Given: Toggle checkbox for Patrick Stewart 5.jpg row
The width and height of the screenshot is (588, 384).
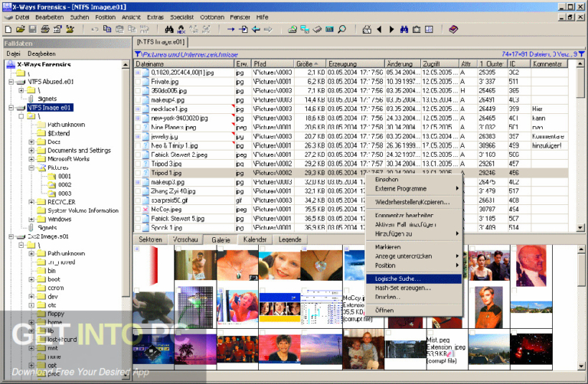Looking at the screenshot, I should [138, 219].
